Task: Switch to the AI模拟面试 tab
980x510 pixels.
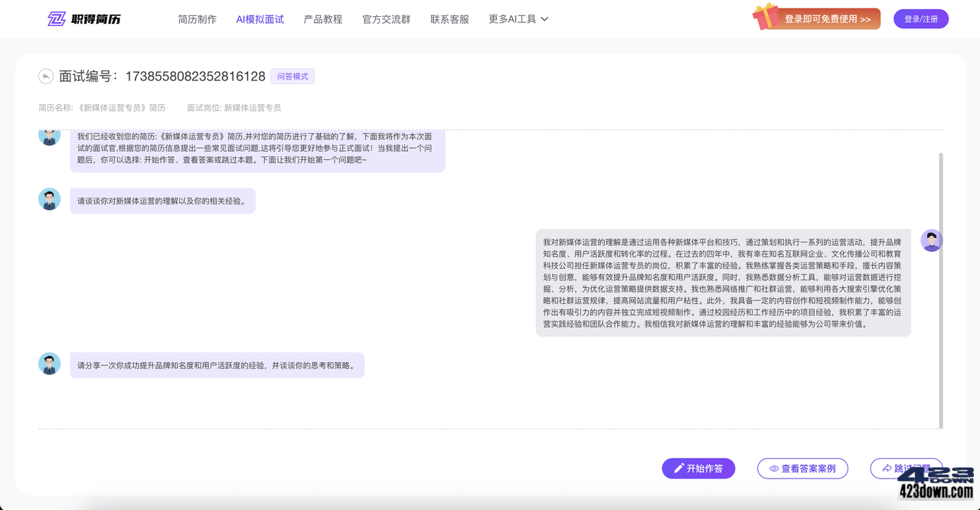Action: pos(260,19)
